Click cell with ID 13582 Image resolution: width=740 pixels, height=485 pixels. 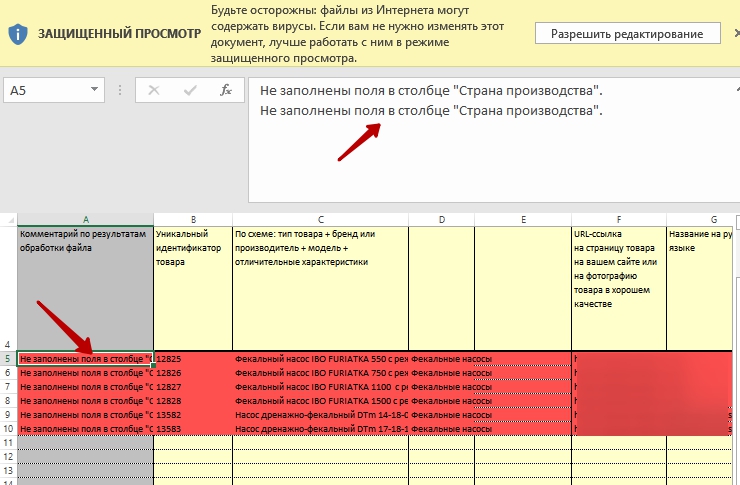[193, 415]
